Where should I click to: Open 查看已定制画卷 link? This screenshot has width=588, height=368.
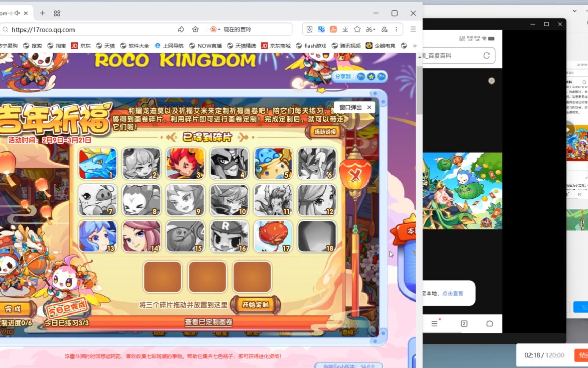tap(209, 322)
